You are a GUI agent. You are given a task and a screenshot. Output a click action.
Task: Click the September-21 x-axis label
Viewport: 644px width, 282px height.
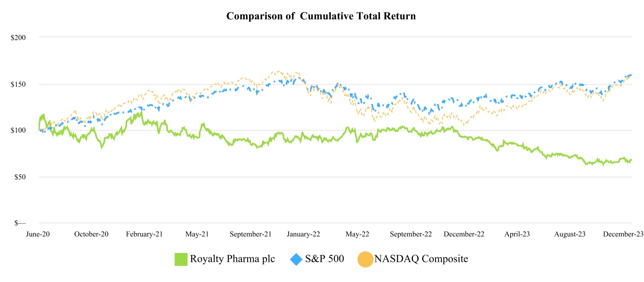[250, 234]
